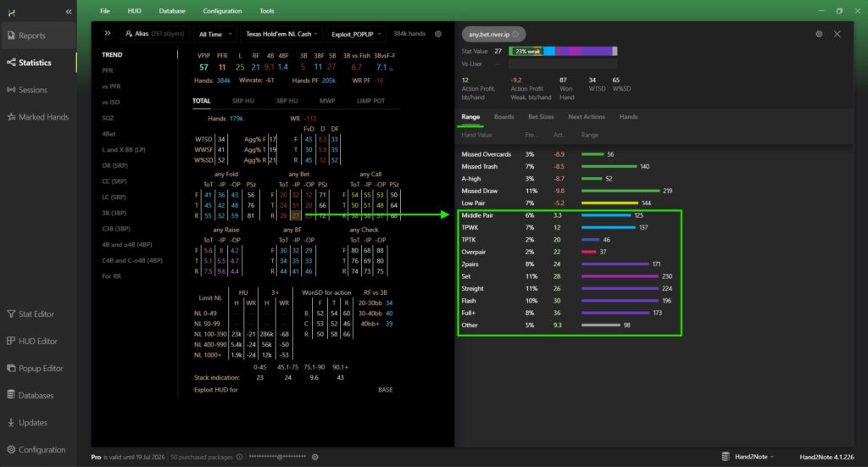This screenshot has height=467, width=868.
Task: Go to Marked Hands
Action: pyautogui.click(x=42, y=117)
